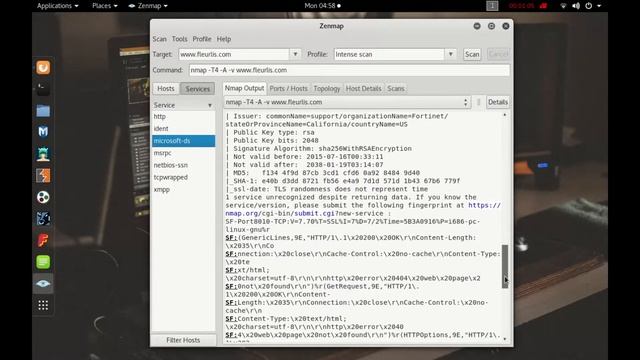This screenshot has height=360, width=640.
Task: Open the green notes dock icon
Action: pos(43,262)
